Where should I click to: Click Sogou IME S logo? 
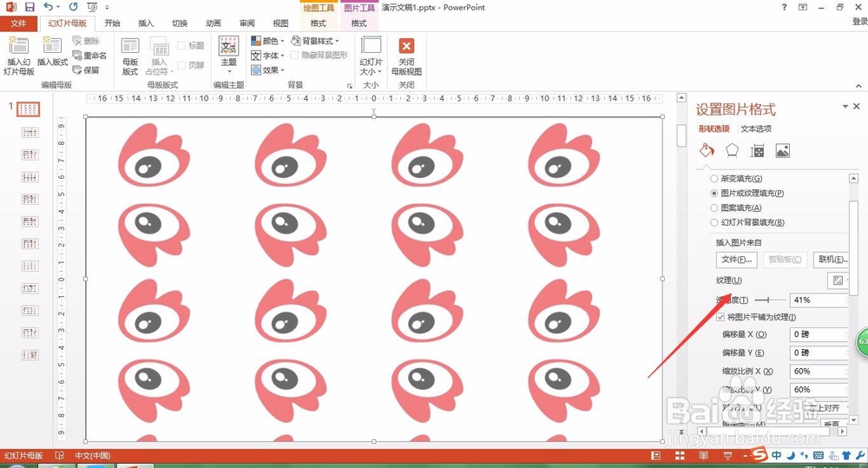pyautogui.click(x=760, y=454)
